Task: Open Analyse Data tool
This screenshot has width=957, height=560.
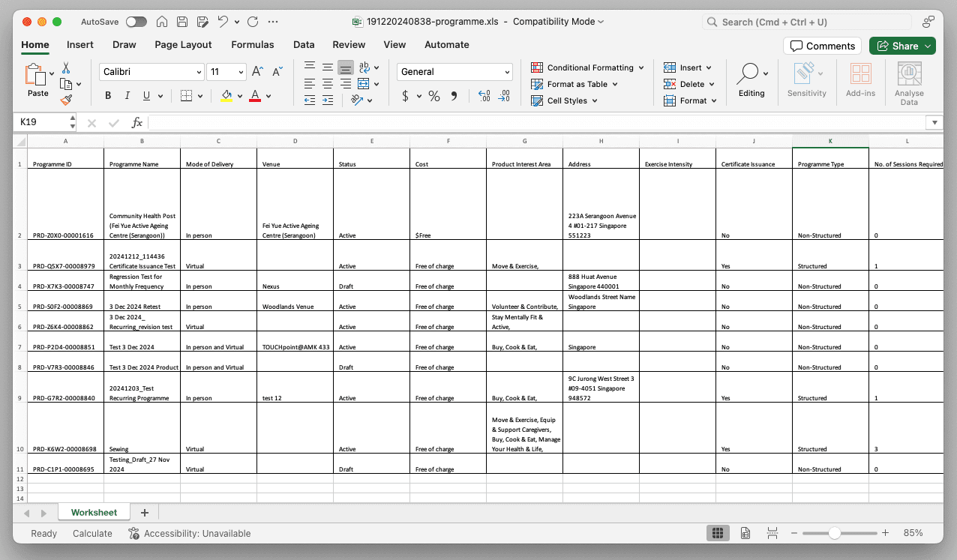Action: (x=909, y=83)
